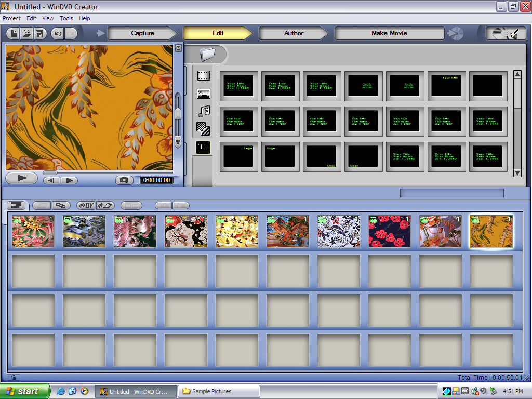Open Sample Pictures from the taskbar
Screen dimensions: 532x399
point(218,391)
